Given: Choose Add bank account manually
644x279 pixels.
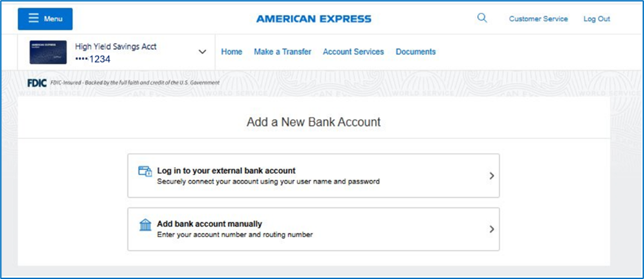Looking at the screenshot, I should click(x=210, y=224).
